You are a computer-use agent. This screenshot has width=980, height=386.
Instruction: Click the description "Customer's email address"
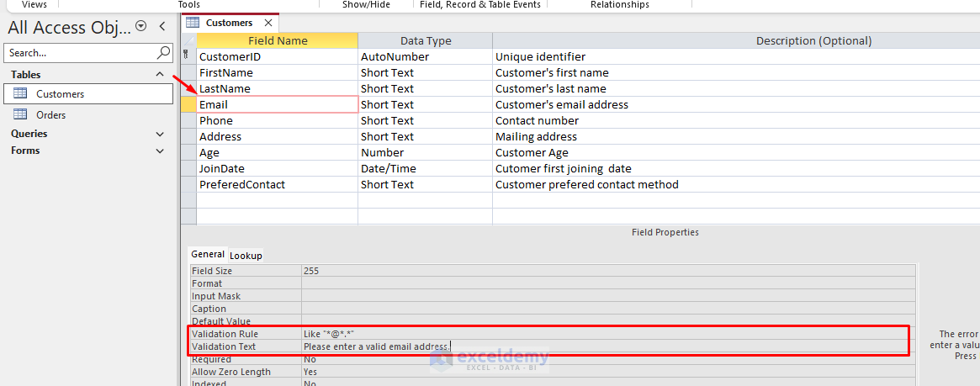(x=562, y=104)
